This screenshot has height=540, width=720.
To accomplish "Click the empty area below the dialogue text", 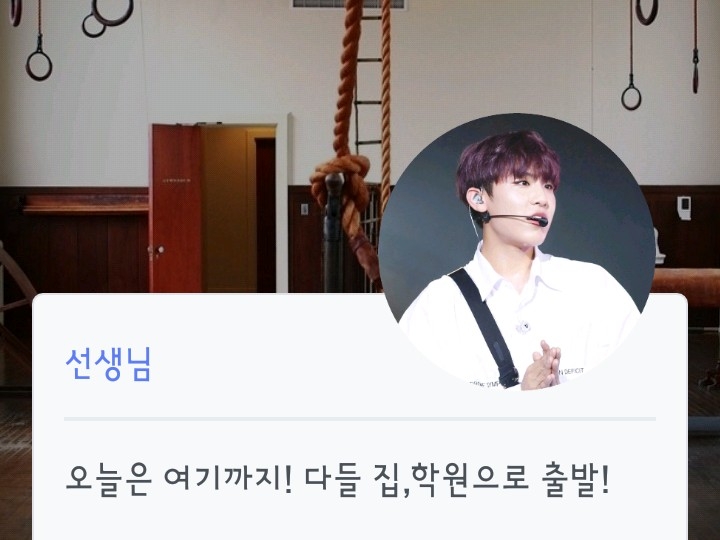I will tap(360, 521).
